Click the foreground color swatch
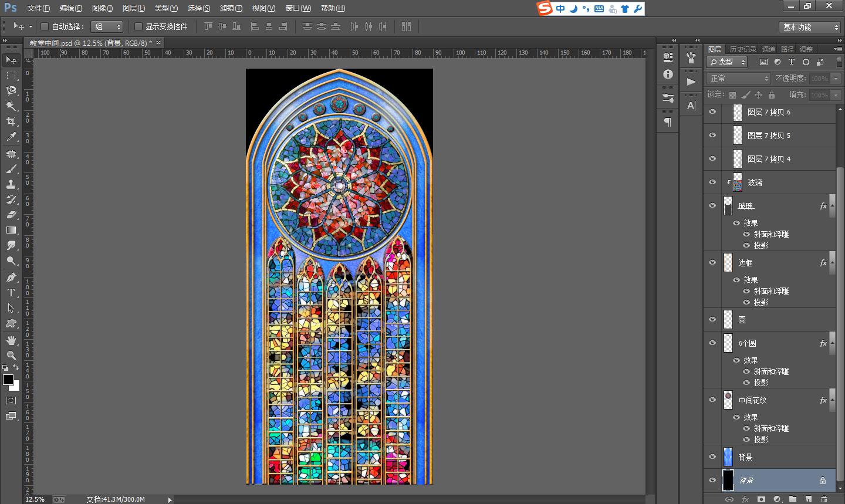The height and width of the screenshot is (504, 845). click(8, 380)
